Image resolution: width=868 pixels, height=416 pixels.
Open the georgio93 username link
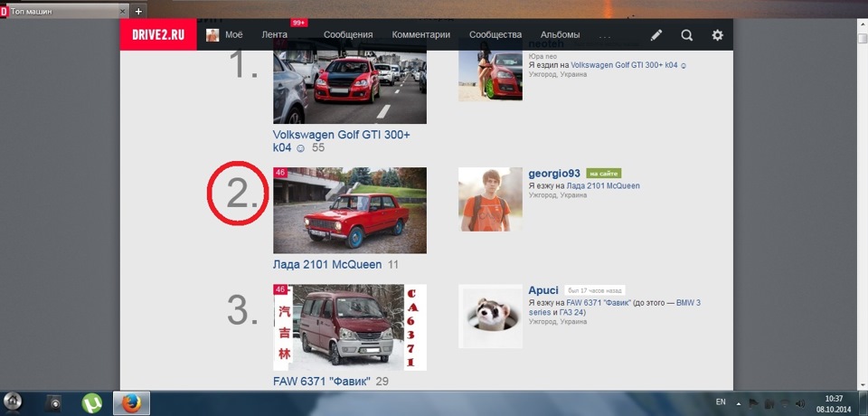click(x=554, y=174)
